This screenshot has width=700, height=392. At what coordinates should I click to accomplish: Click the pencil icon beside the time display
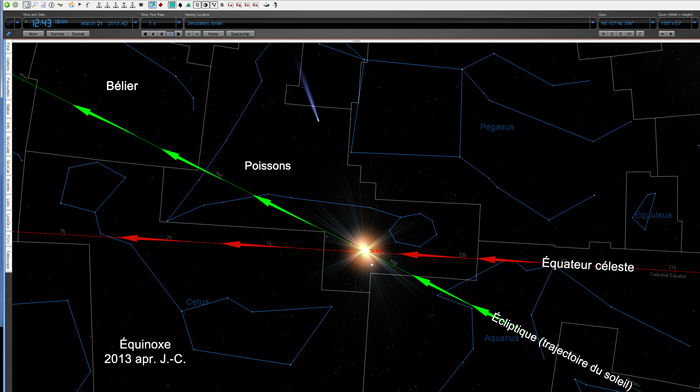point(9,23)
